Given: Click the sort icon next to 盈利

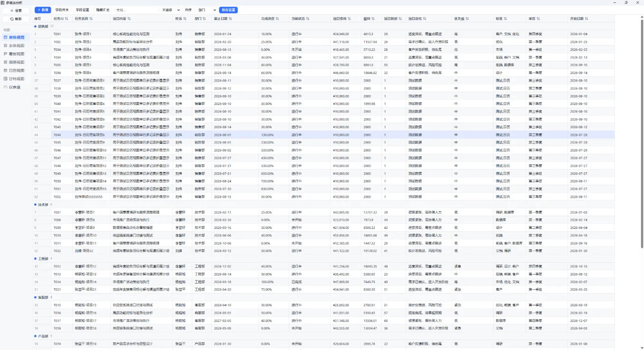Looking at the screenshot, I should point(373,19).
